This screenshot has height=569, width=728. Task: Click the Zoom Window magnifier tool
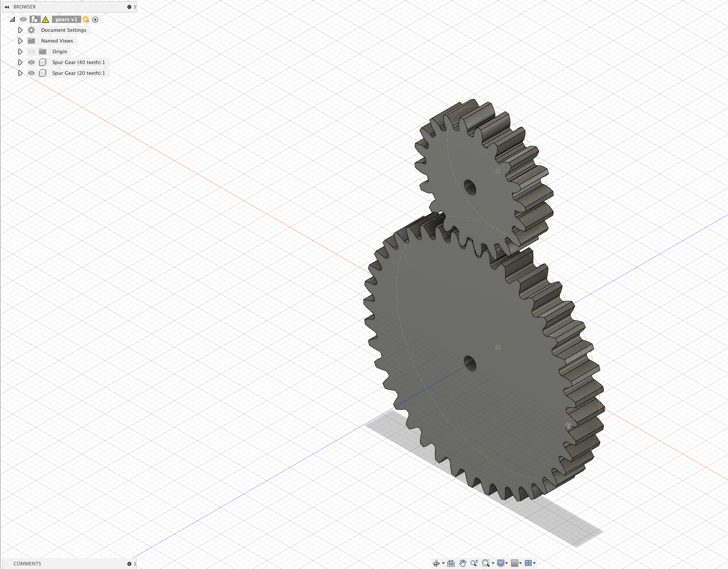pyautogui.click(x=486, y=563)
